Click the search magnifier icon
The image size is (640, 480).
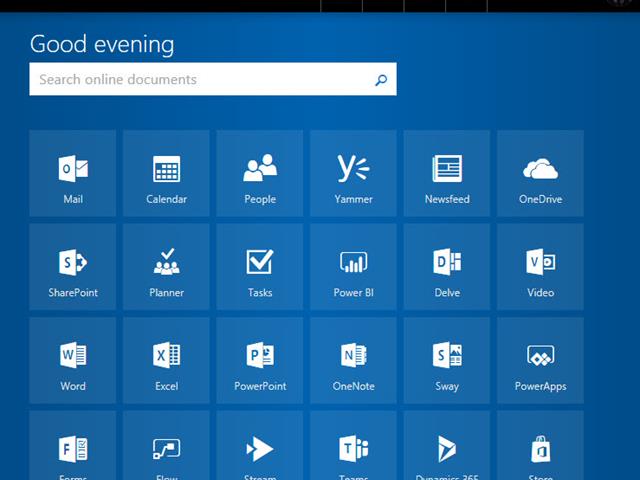(381, 80)
